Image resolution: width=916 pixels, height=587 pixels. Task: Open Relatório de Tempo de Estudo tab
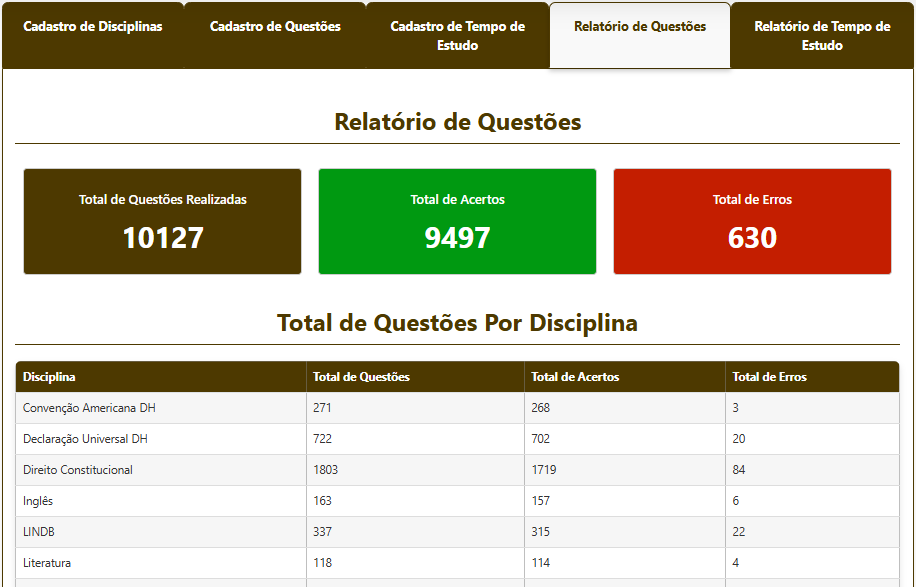click(822, 36)
